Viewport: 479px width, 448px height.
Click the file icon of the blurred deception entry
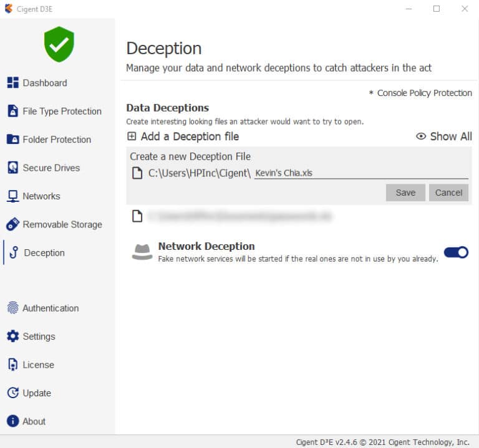(137, 216)
